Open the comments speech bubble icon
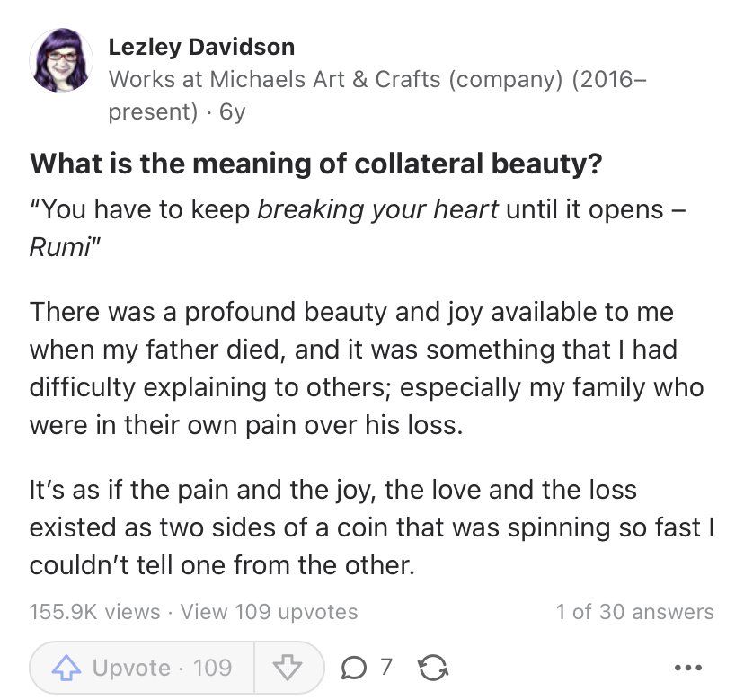Image resolution: width=744 pixels, height=700 pixels. [353, 669]
